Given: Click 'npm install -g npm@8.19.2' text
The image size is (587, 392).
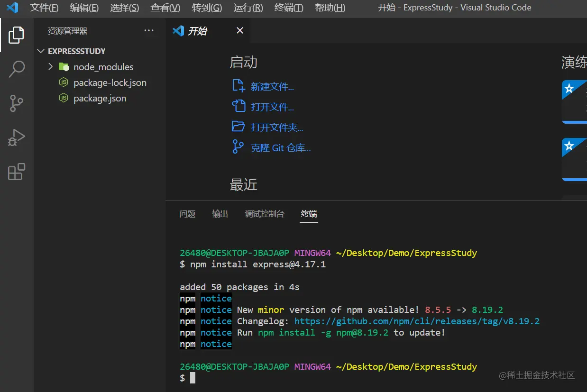Looking at the screenshot, I should click(x=323, y=333).
